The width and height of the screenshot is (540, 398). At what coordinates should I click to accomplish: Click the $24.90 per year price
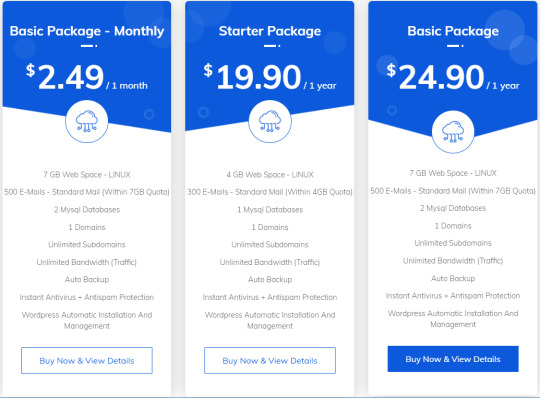(453, 76)
